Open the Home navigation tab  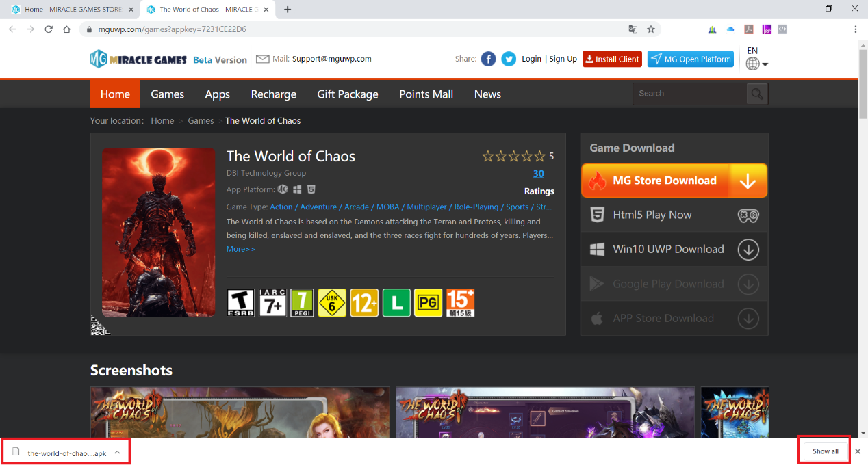(115, 94)
